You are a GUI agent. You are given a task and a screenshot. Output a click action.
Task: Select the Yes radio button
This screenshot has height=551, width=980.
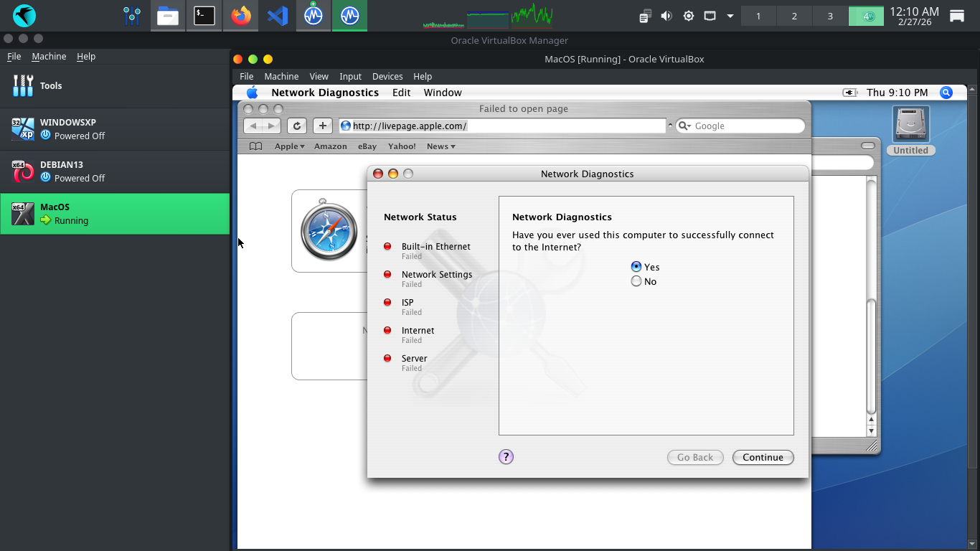tap(636, 267)
